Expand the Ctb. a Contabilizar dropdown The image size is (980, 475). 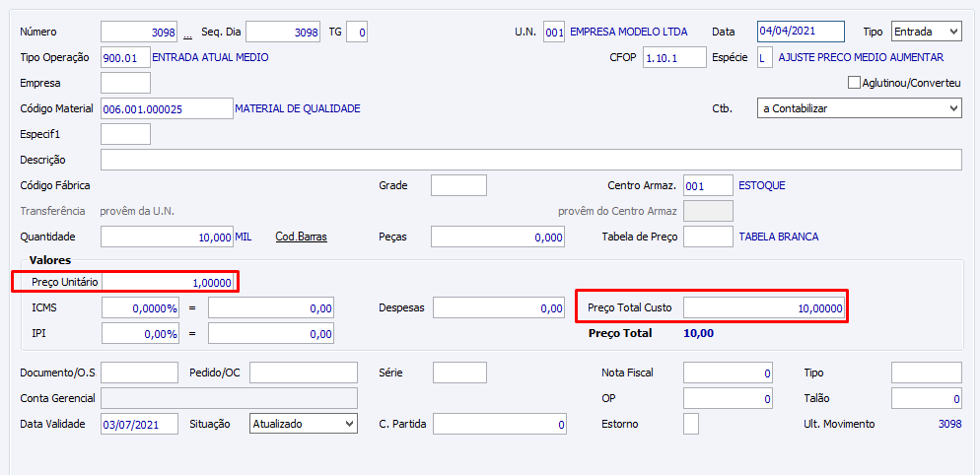click(x=859, y=108)
